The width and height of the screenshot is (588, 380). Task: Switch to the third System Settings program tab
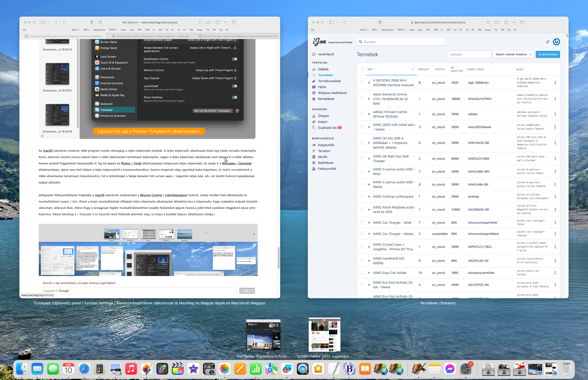tap(237, 36)
